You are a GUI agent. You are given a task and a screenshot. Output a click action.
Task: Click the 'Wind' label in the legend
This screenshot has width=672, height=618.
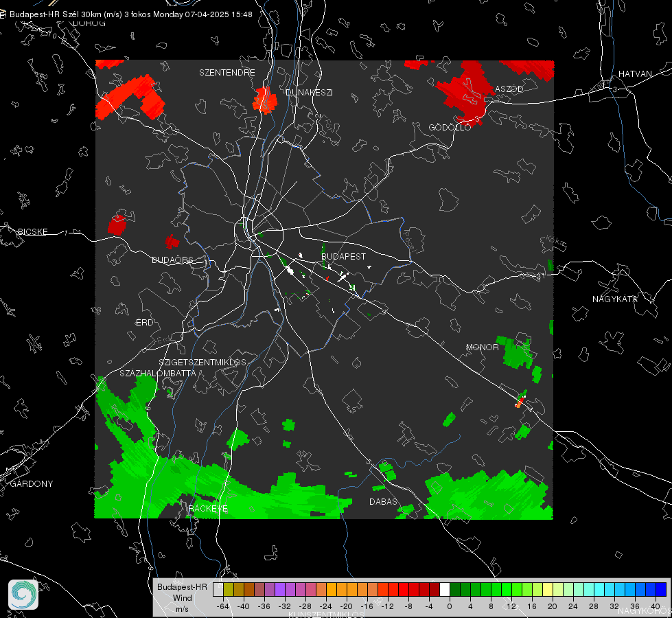pos(182,598)
